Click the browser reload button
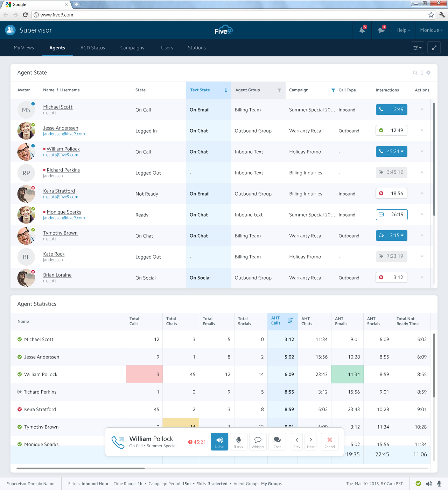The image size is (448, 490). tap(25, 15)
